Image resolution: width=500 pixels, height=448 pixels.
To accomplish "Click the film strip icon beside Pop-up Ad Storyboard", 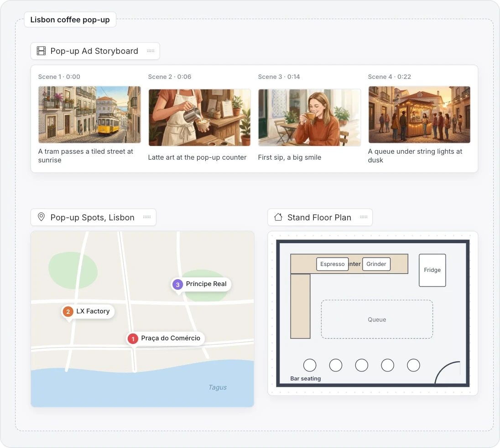I will tap(41, 51).
